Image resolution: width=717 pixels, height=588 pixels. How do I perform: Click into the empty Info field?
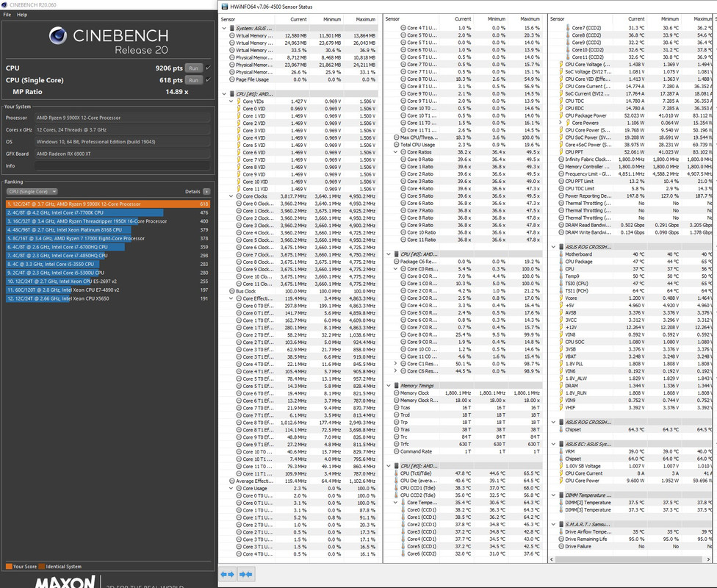(122, 165)
